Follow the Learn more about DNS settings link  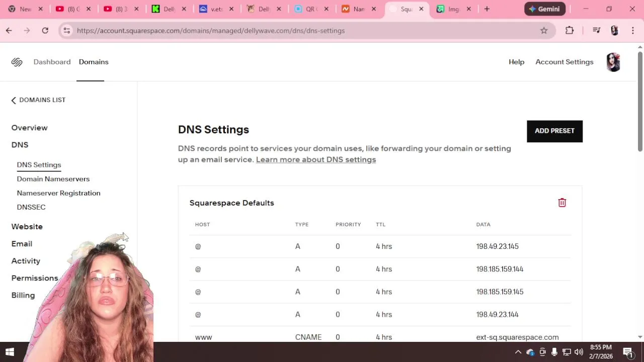[316, 159]
